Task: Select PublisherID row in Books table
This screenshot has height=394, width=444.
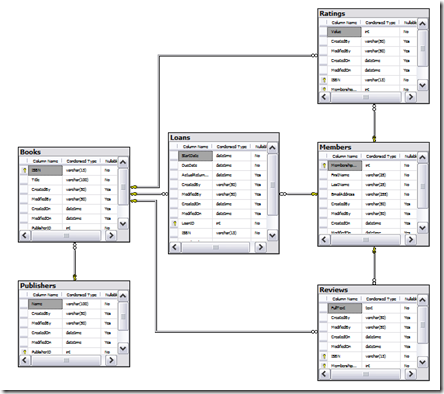Action: [68, 228]
